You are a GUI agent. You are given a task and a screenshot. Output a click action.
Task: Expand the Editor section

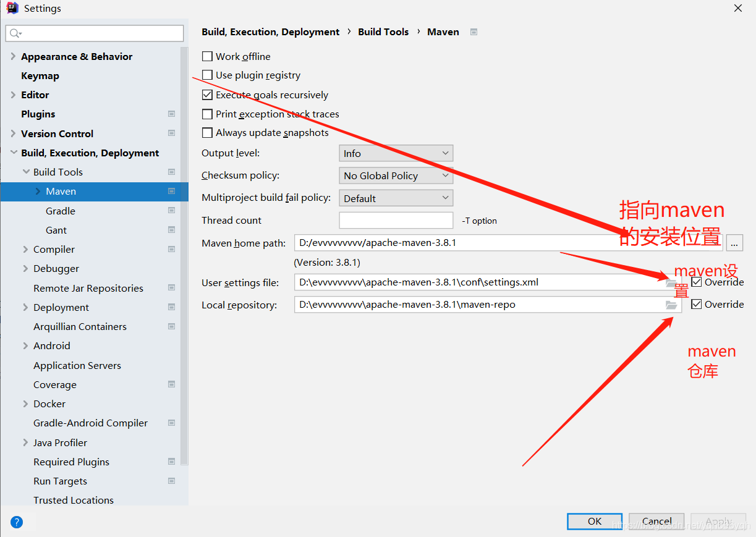[x=13, y=95]
